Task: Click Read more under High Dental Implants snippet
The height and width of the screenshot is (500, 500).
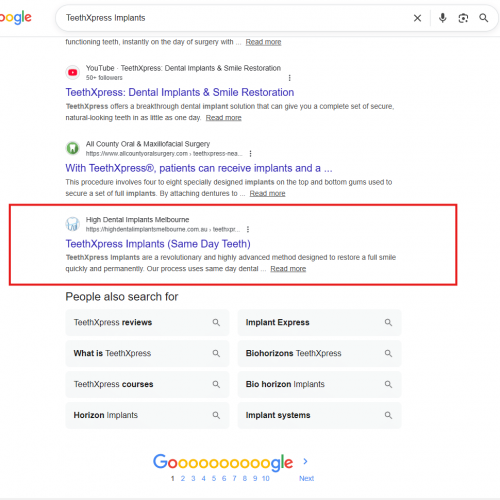Action: pyautogui.click(x=288, y=269)
